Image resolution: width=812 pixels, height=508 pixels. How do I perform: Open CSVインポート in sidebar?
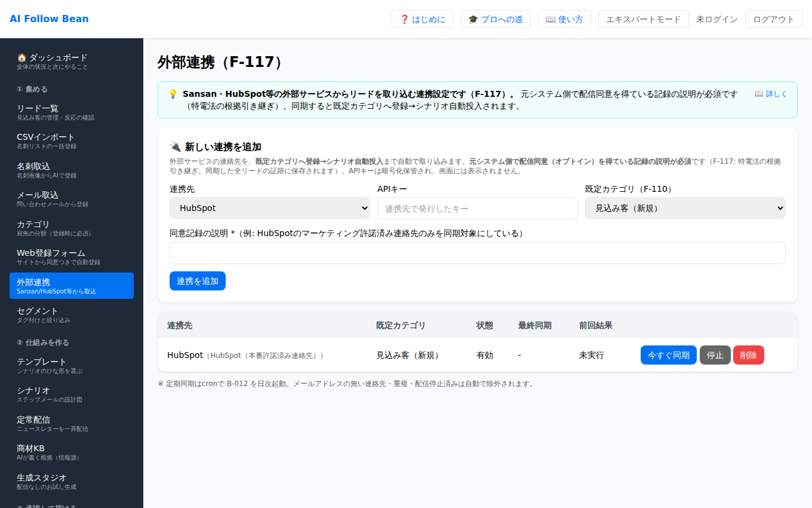pyautogui.click(x=72, y=141)
